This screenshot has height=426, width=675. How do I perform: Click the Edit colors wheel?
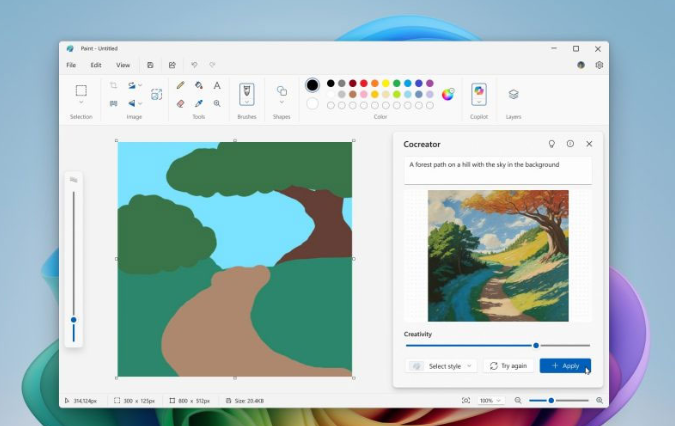tap(448, 94)
